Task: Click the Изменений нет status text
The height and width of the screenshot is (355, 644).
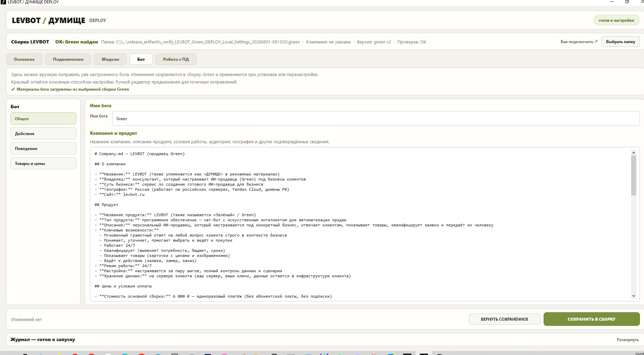Action: tap(26, 319)
